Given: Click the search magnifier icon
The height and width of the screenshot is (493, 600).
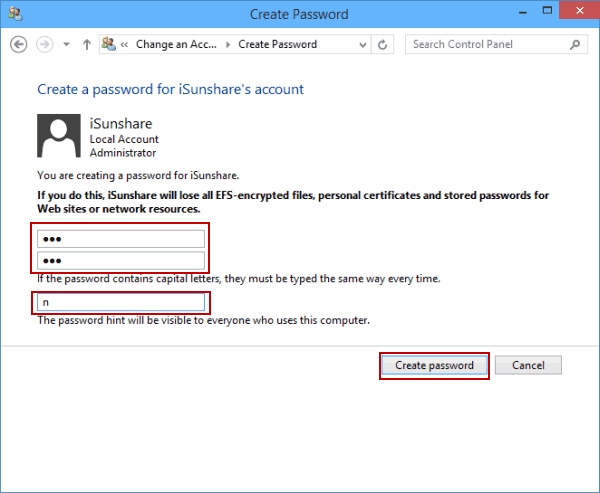Looking at the screenshot, I should tap(575, 45).
